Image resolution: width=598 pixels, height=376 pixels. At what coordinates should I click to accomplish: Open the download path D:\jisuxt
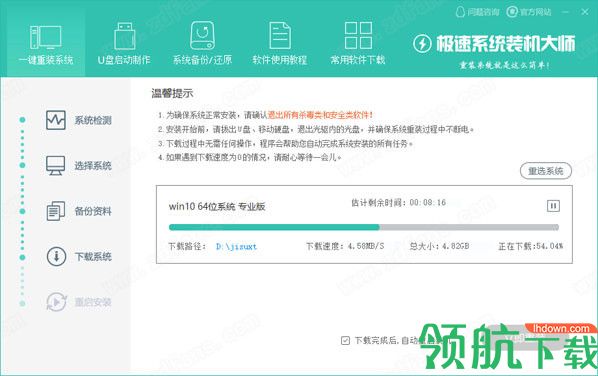pyautogui.click(x=236, y=246)
